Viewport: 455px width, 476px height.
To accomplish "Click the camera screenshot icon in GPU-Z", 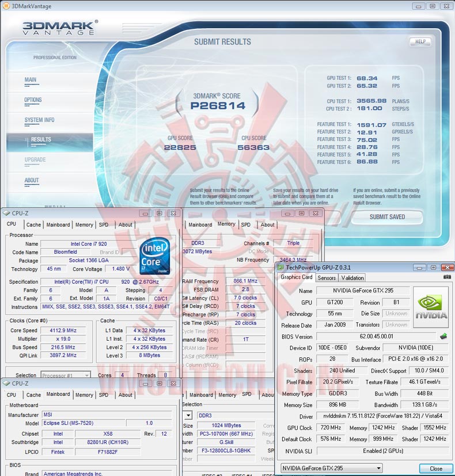I will click(447, 277).
